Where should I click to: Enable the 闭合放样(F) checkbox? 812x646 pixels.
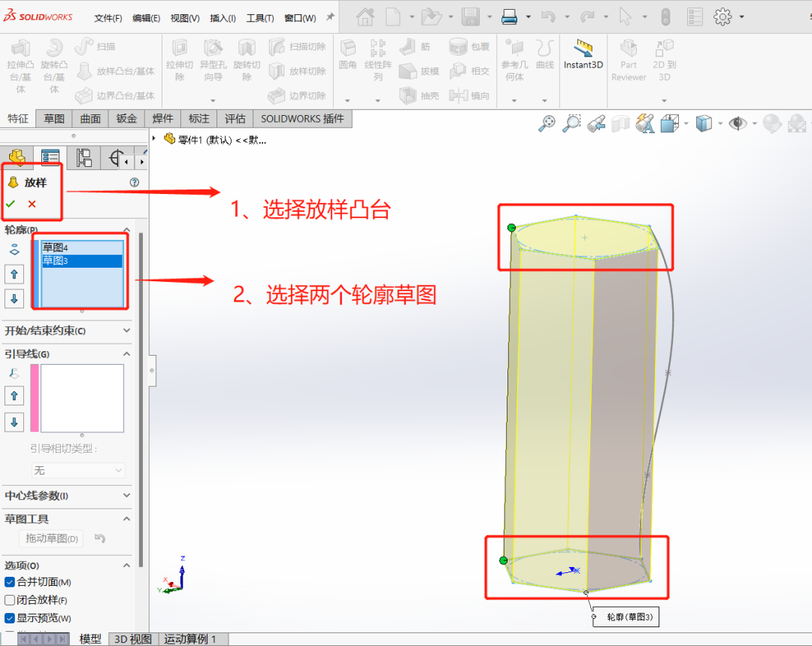pos(9,600)
